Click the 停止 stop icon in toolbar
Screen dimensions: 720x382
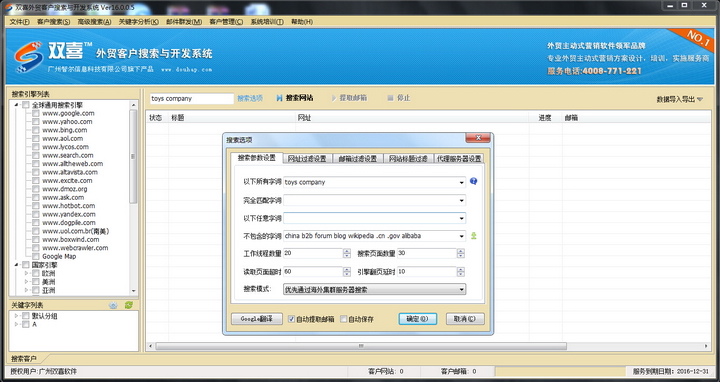click(x=390, y=98)
